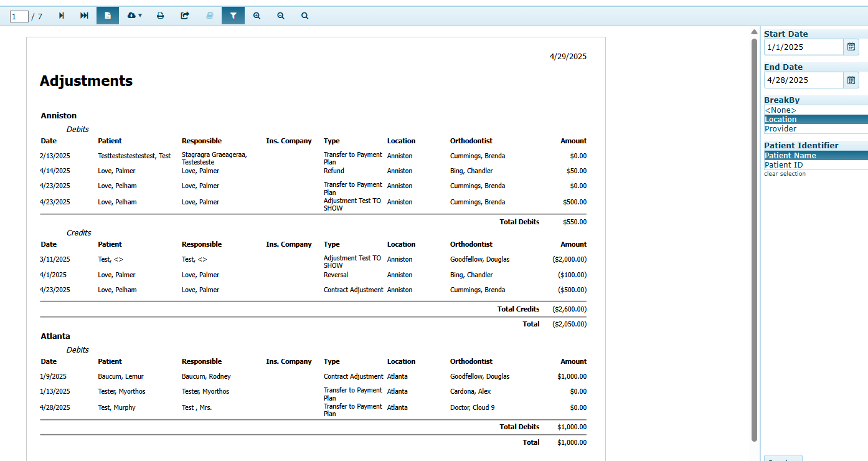Toggle the filter parameters panel
Screen dimensions: 868x461
point(233,16)
